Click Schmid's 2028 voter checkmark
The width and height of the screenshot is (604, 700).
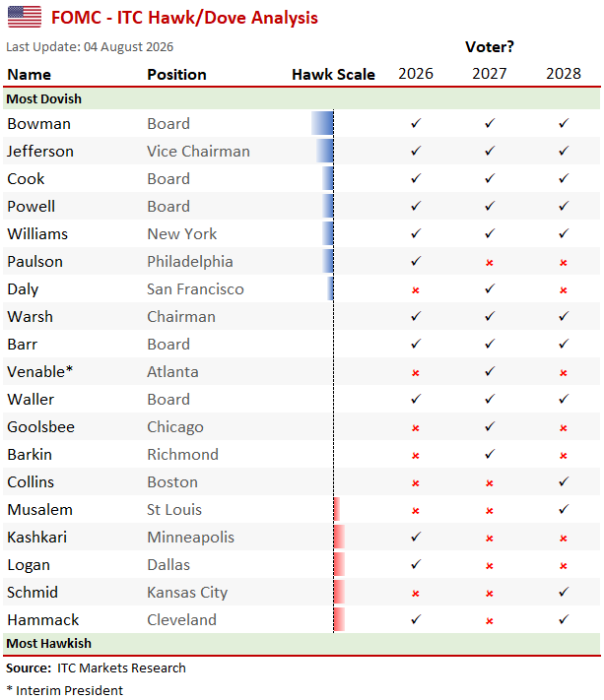tap(564, 592)
